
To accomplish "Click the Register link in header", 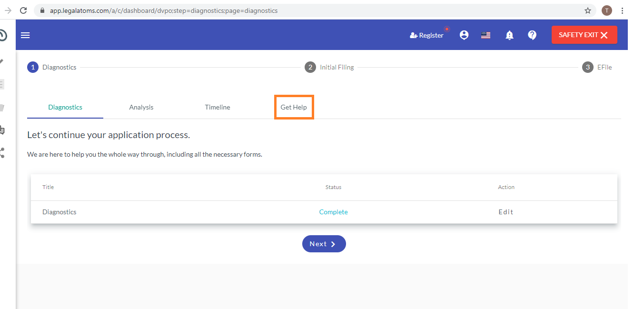I will point(426,35).
